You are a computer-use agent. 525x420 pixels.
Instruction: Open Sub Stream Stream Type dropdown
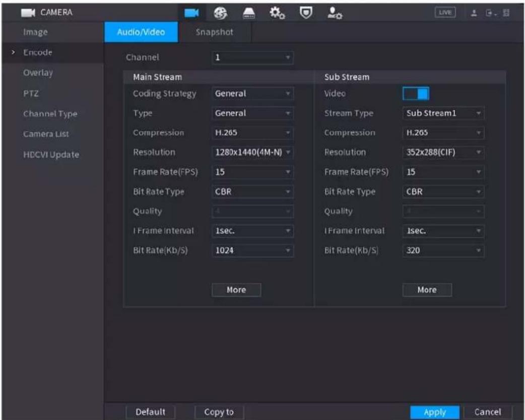pyautogui.click(x=443, y=113)
